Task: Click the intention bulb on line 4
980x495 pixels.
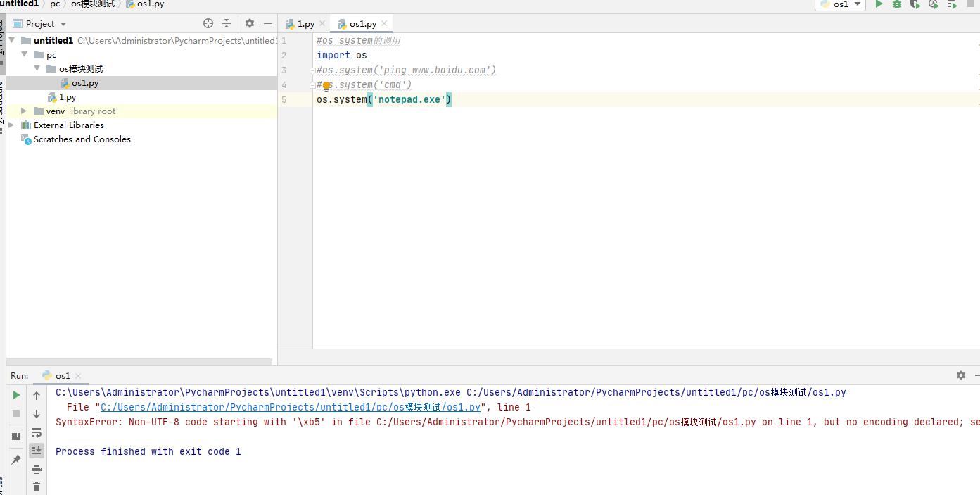Action: [x=326, y=85]
